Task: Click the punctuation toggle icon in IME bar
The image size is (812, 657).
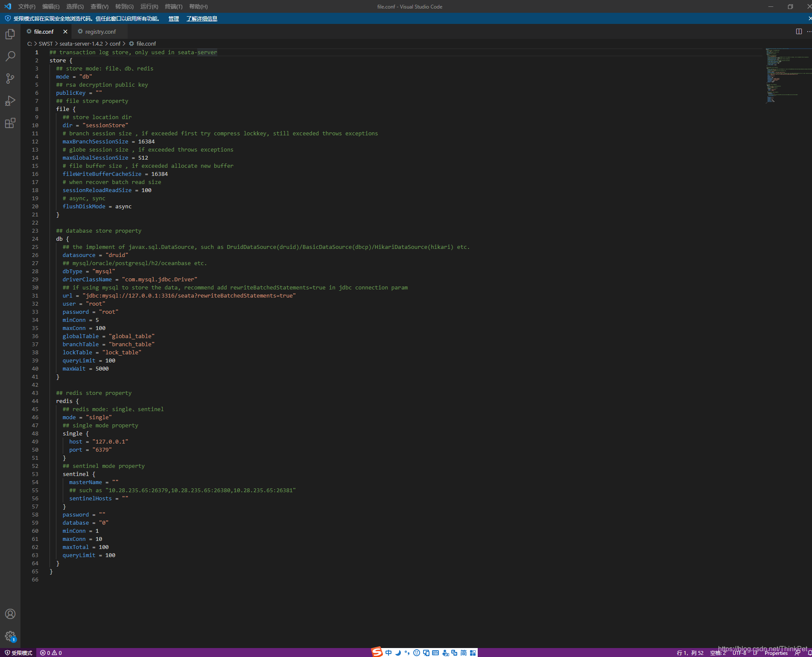Action: pos(407,653)
